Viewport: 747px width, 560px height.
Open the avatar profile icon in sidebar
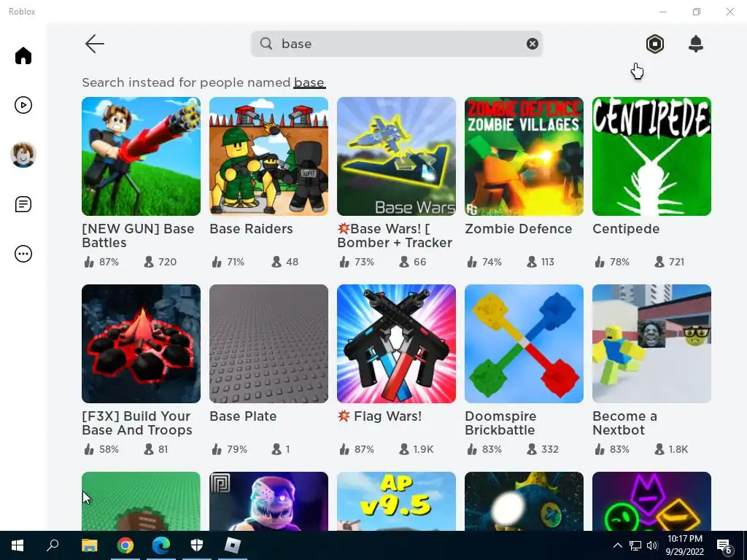(23, 155)
